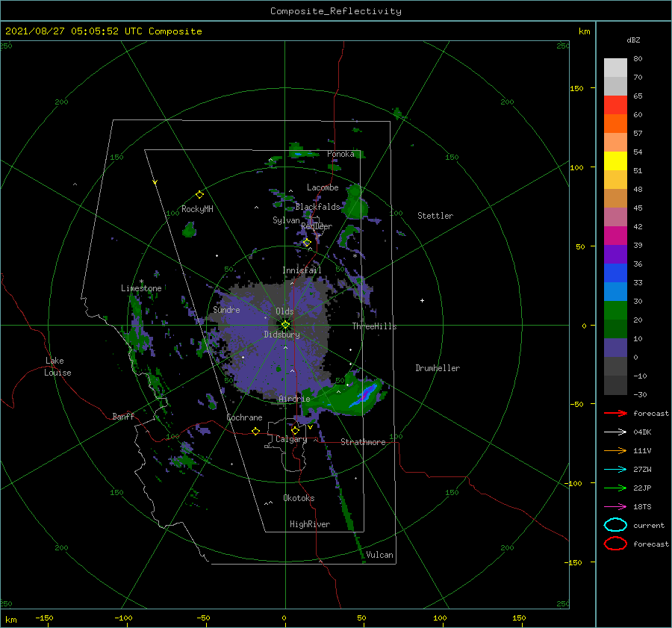Click the Strathmore city label
Screen dimensions: 672x628
[x=363, y=442]
